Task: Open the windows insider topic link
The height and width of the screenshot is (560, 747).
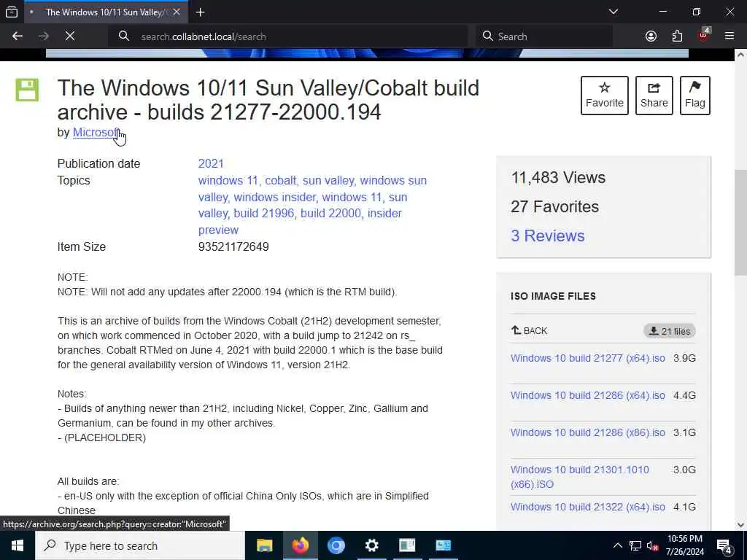Action: tap(274, 197)
